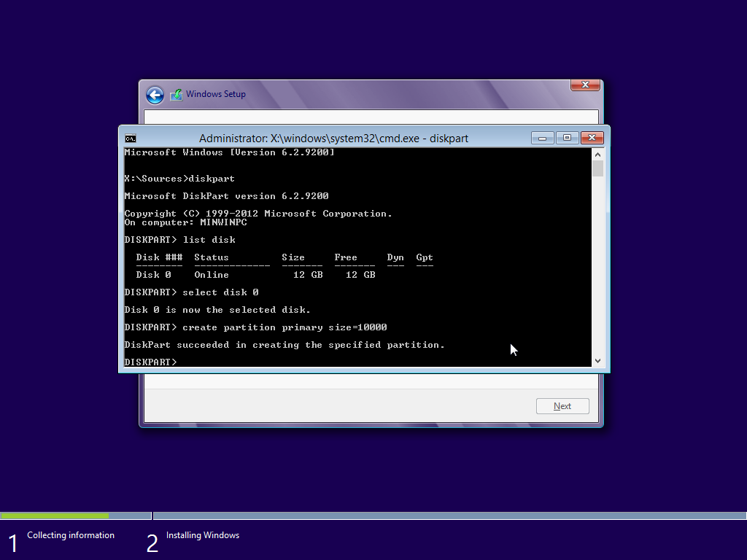Click the 'Windows Setup' title text
The height and width of the screenshot is (560, 747).
click(216, 94)
